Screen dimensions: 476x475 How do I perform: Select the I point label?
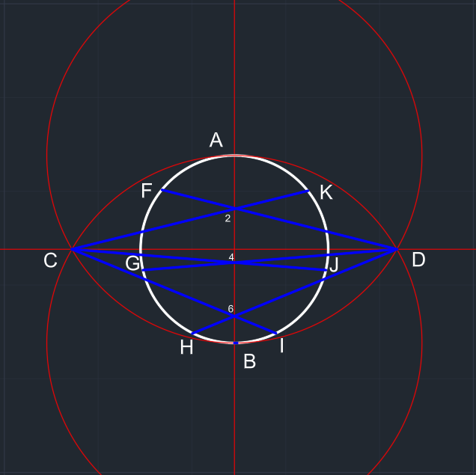(x=281, y=346)
